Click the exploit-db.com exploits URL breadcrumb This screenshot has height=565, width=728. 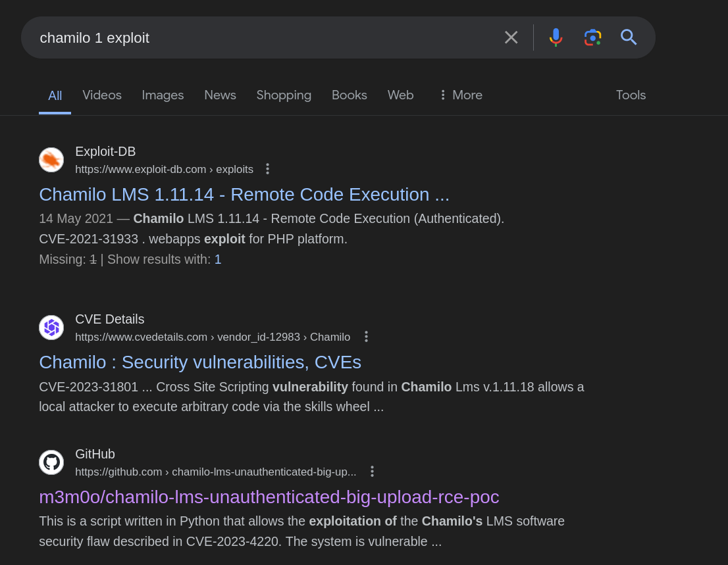pyautogui.click(x=165, y=169)
